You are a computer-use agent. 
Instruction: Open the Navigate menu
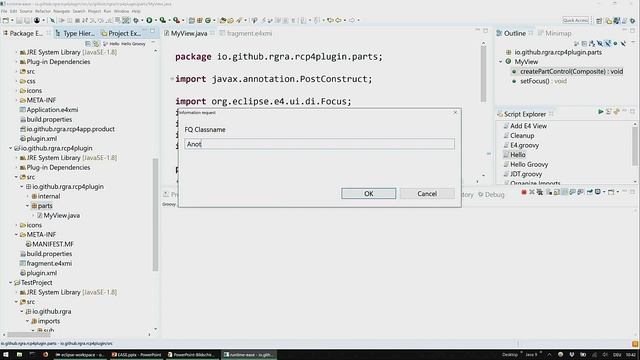pyautogui.click(x=62, y=11)
